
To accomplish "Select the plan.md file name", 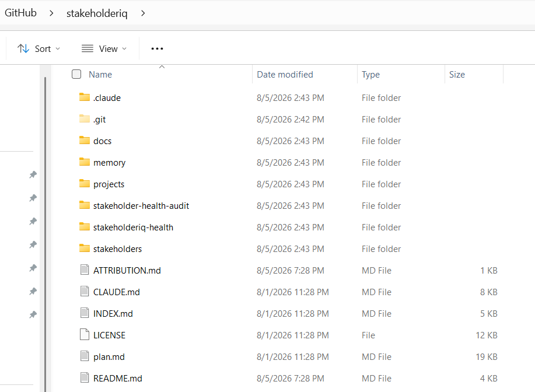I will click(x=109, y=357).
